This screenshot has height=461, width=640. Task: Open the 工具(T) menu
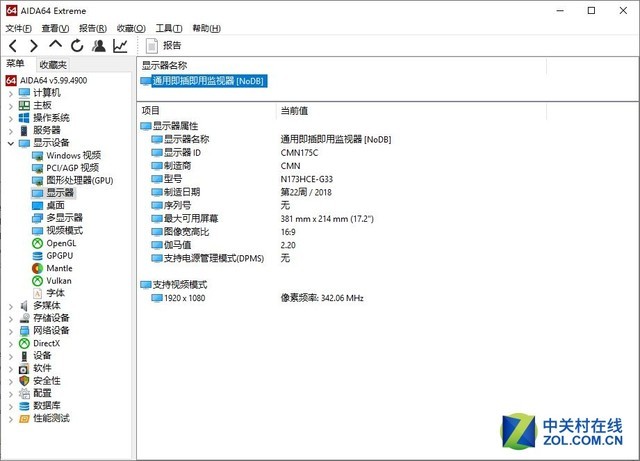169,28
